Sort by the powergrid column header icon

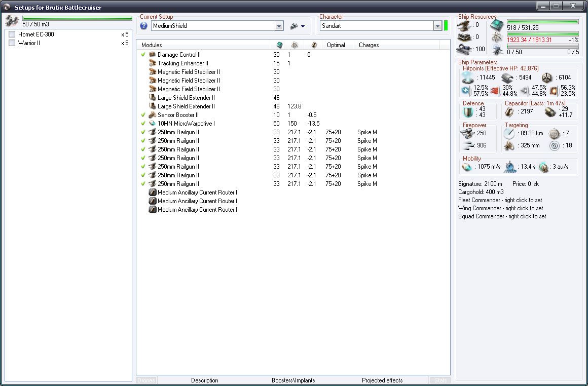[295, 45]
